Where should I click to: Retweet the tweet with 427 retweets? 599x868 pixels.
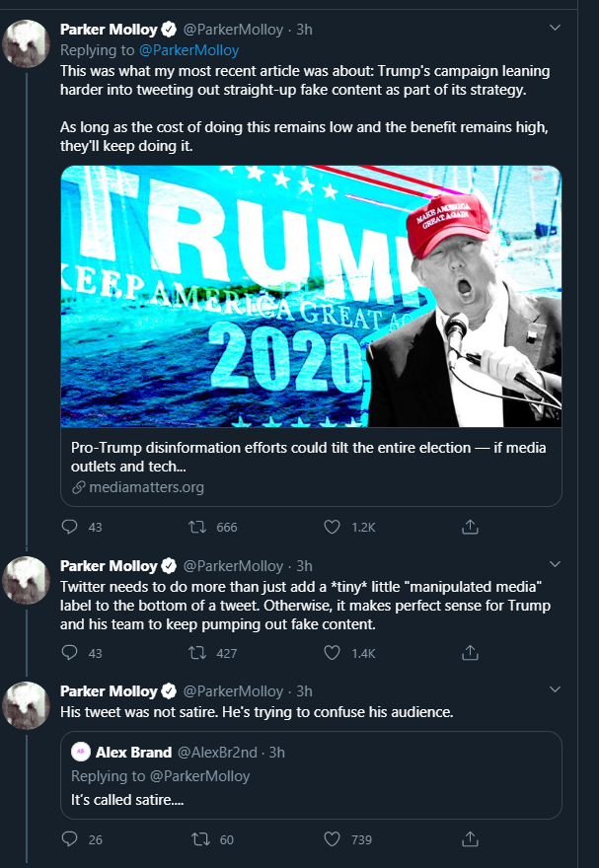pyautogui.click(x=197, y=653)
